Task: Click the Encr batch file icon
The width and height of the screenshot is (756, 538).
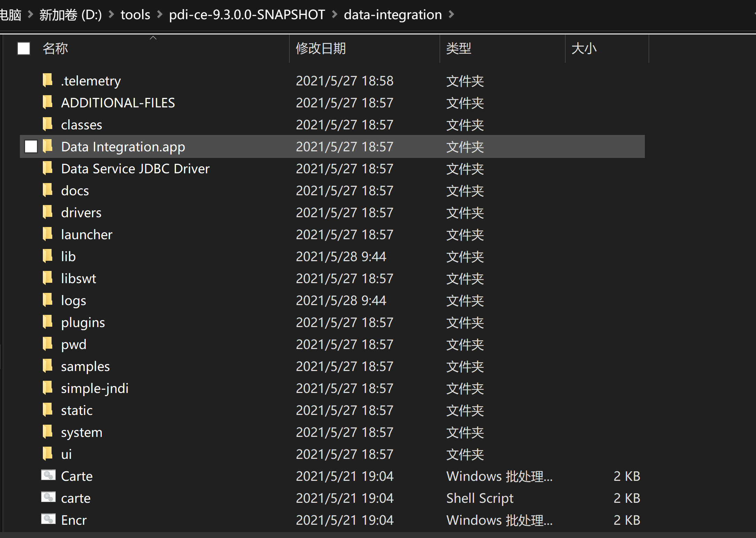Action: (48, 519)
